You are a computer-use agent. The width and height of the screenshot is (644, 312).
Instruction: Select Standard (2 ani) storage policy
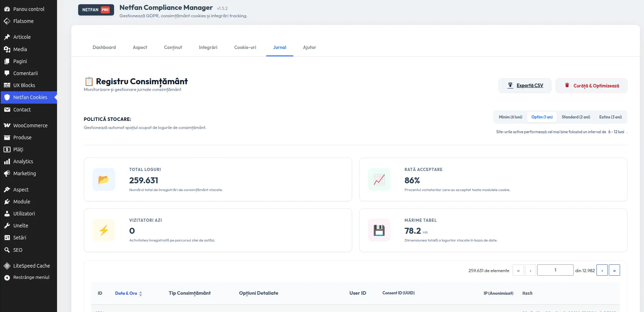(x=576, y=117)
